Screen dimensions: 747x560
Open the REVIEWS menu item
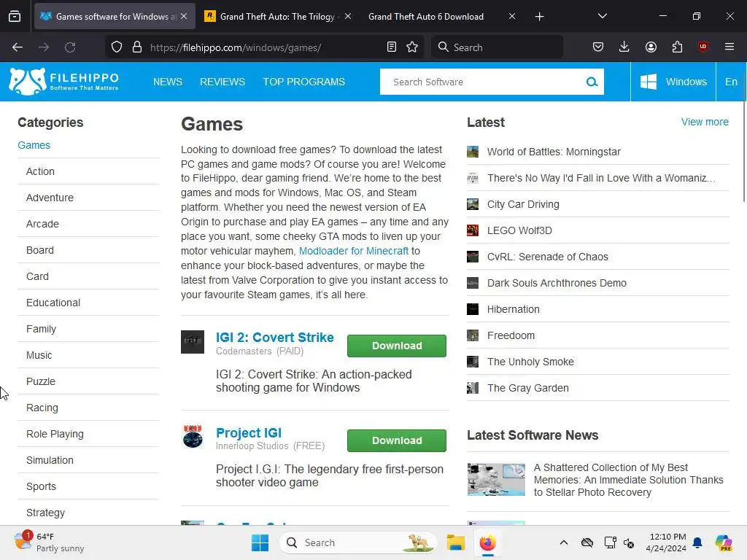coord(222,82)
